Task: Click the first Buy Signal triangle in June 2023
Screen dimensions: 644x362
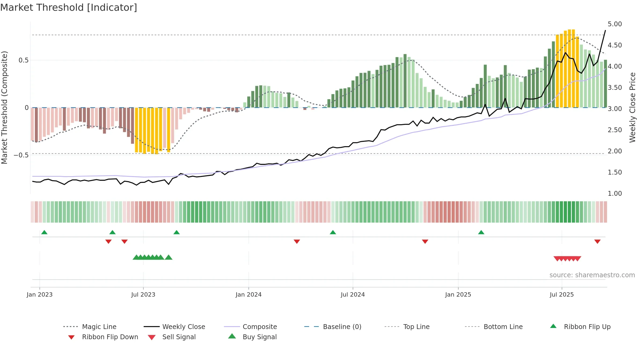Action: (x=136, y=257)
